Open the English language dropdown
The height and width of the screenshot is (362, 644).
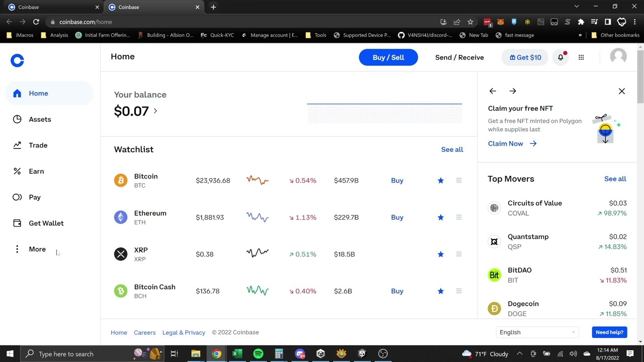[x=536, y=332]
